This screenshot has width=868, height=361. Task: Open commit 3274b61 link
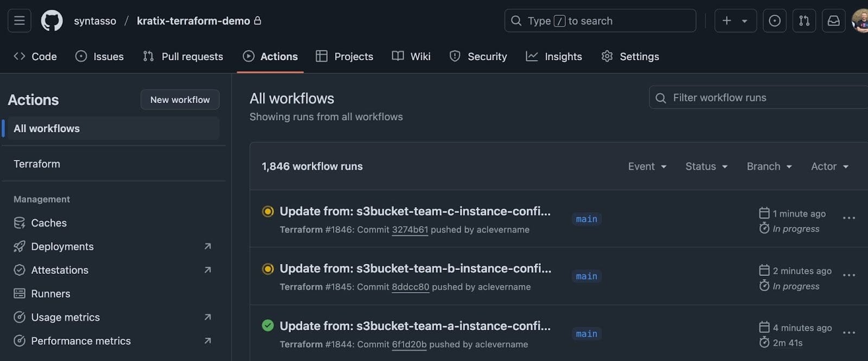coord(410,230)
